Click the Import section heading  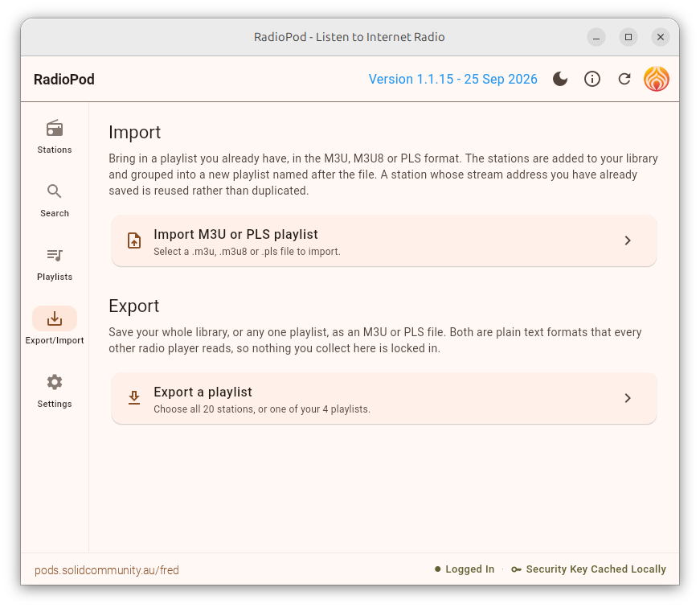134,132
